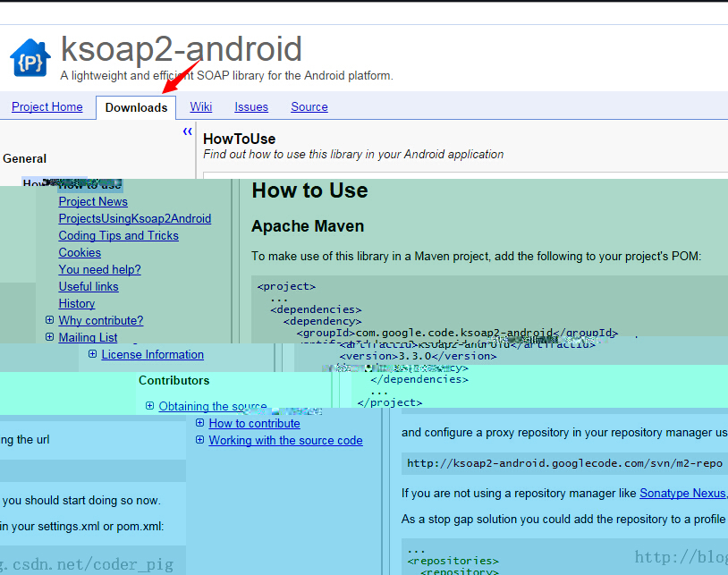Image resolution: width=728 pixels, height=575 pixels.
Task: Click the Apache Maven heading
Action: (308, 226)
